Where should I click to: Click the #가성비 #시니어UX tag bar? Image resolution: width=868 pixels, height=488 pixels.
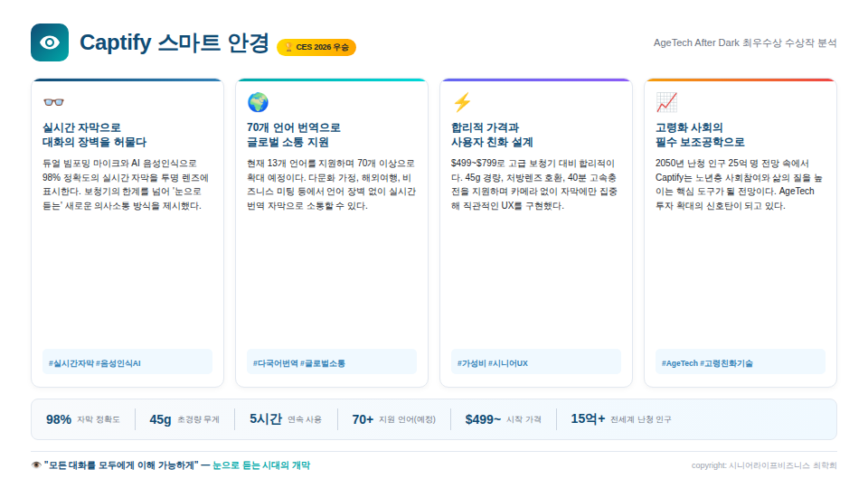pos(536,361)
